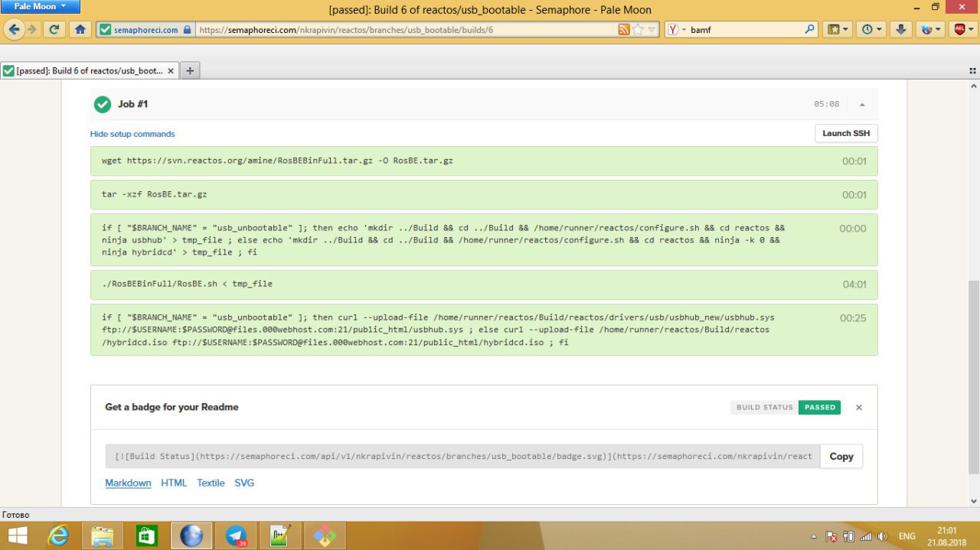Go back one page in browser
Screen dimensions: 980x550
coord(14,29)
